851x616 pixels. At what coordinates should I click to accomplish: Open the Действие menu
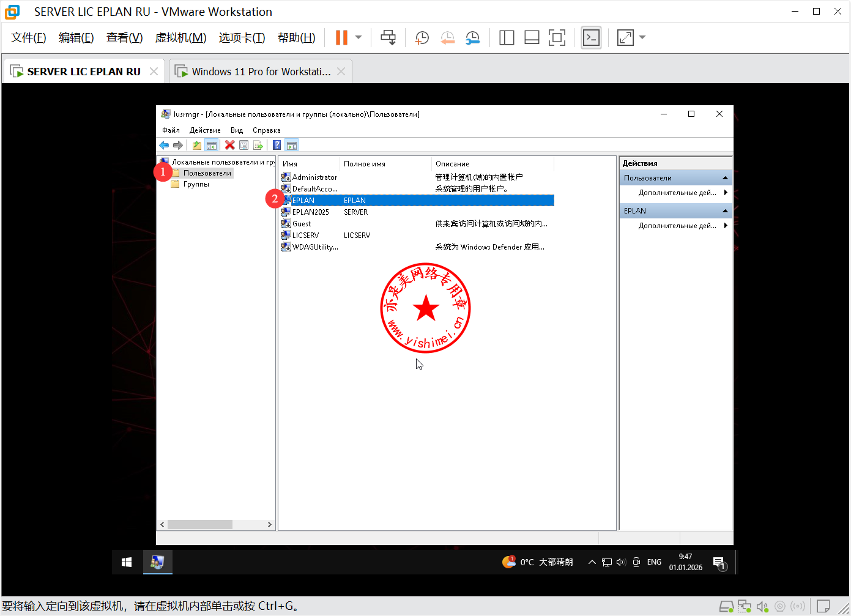[205, 130]
